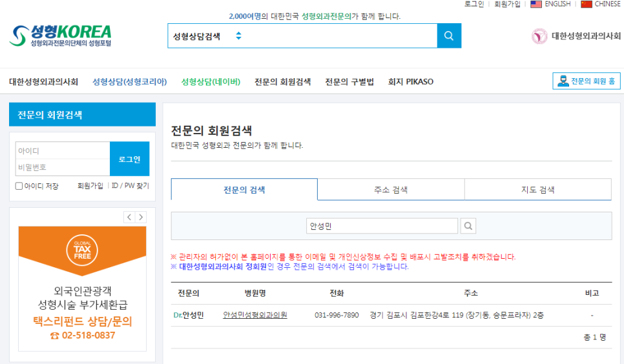Image resolution: width=624 pixels, height=364 pixels.
Task: Click the 아이디 input field
Action: coord(63,151)
